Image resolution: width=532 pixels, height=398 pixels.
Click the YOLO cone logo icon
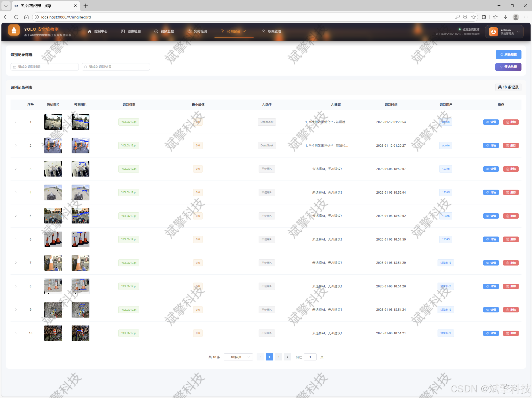[14, 30]
